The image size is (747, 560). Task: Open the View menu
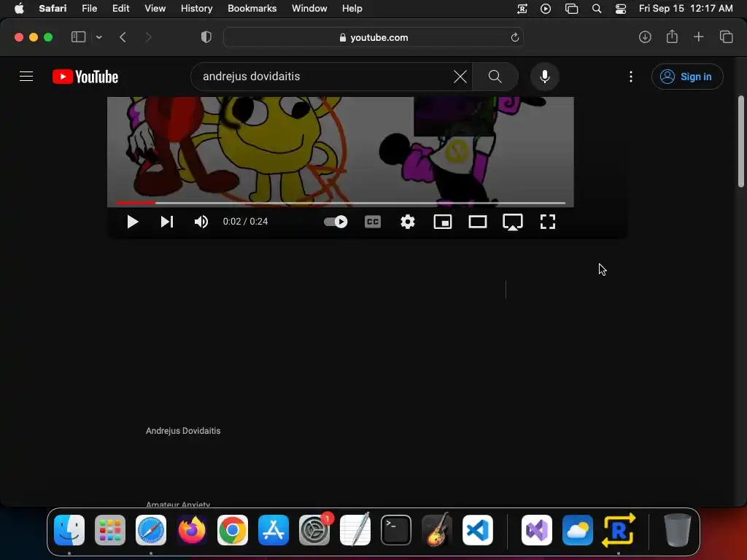pyautogui.click(x=155, y=8)
